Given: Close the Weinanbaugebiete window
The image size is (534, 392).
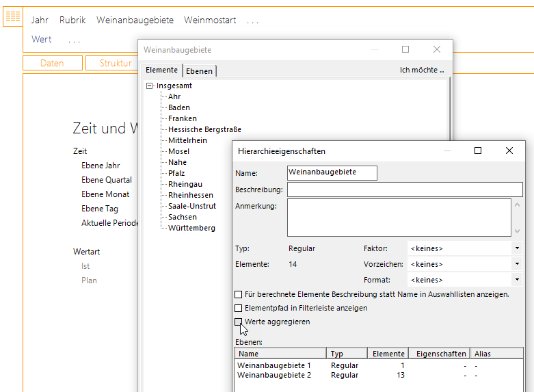Looking at the screenshot, I should pyautogui.click(x=437, y=49).
